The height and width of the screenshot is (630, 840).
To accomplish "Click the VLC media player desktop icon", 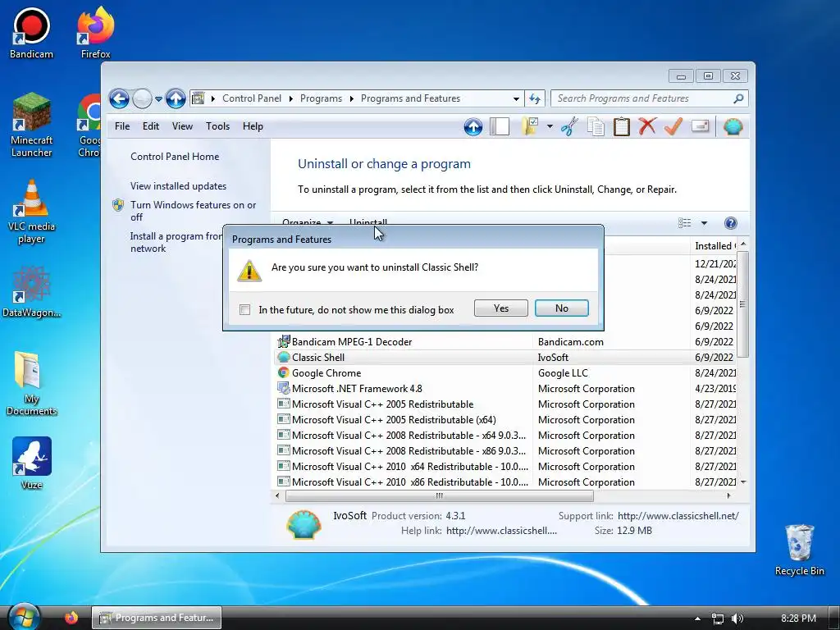I will 32,212.
